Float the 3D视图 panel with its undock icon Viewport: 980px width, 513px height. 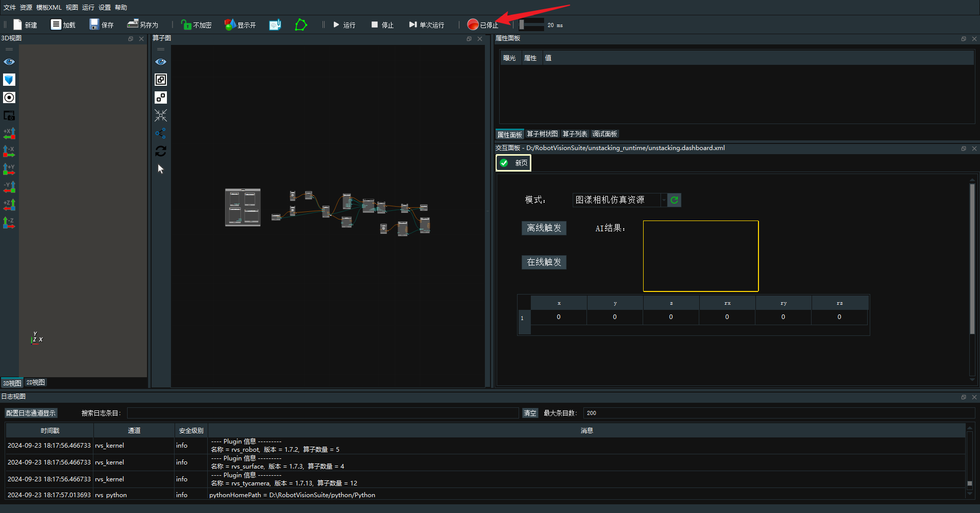[x=131, y=39]
